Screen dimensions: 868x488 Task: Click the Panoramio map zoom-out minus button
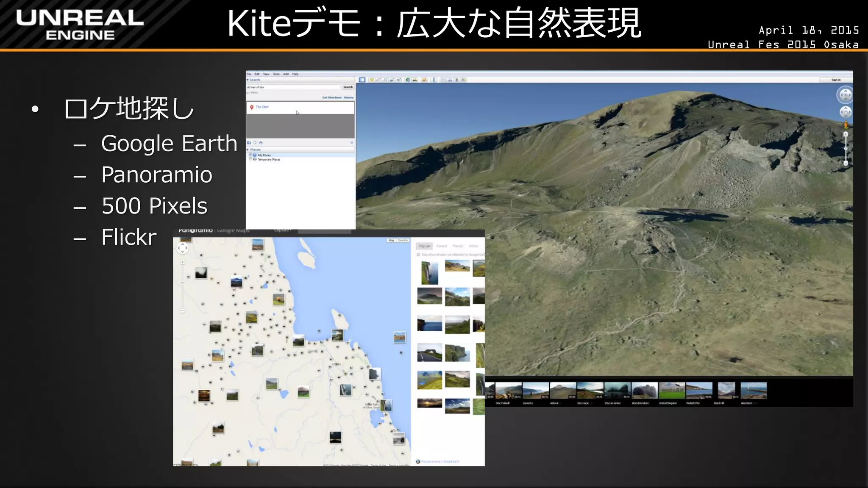tap(183, 311)
